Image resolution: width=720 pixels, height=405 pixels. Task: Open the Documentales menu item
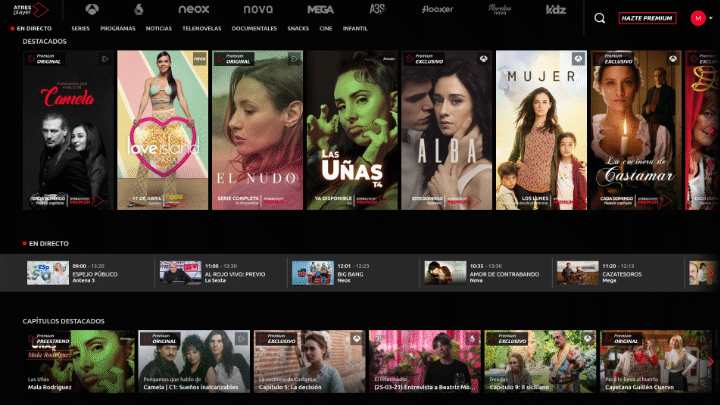(x=254, y=28)
